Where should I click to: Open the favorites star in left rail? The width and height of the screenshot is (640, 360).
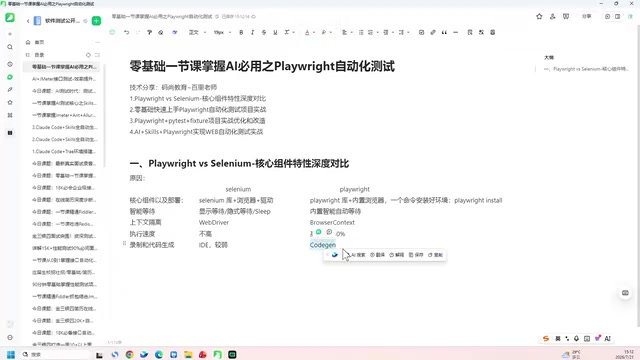[x=10, y=102]
